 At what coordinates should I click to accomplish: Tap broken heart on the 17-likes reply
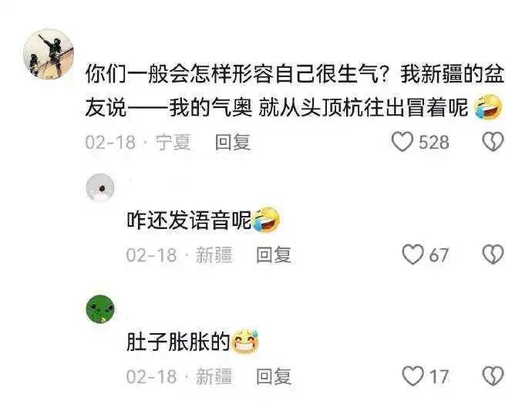(x=493, y=376)
